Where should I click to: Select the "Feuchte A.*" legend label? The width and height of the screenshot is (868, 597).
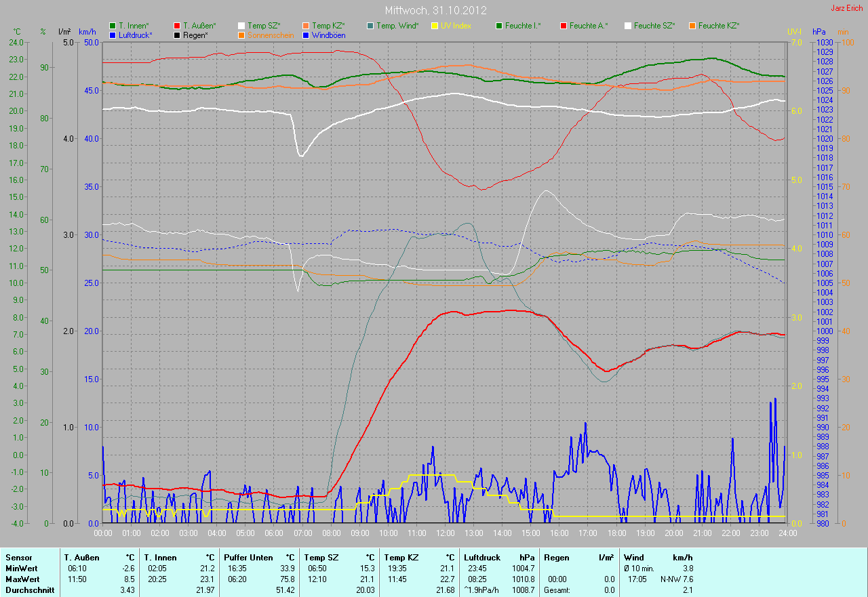(x=589, y=26)
